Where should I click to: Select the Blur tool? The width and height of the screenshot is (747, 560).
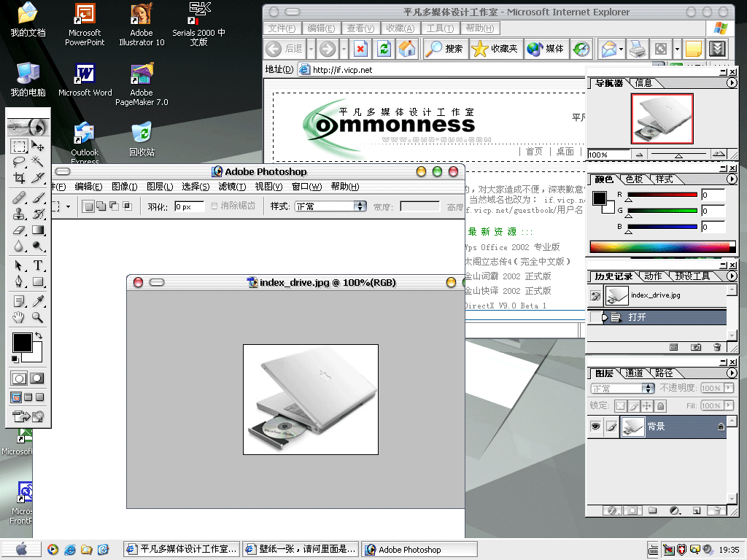[x=19, y=246]
